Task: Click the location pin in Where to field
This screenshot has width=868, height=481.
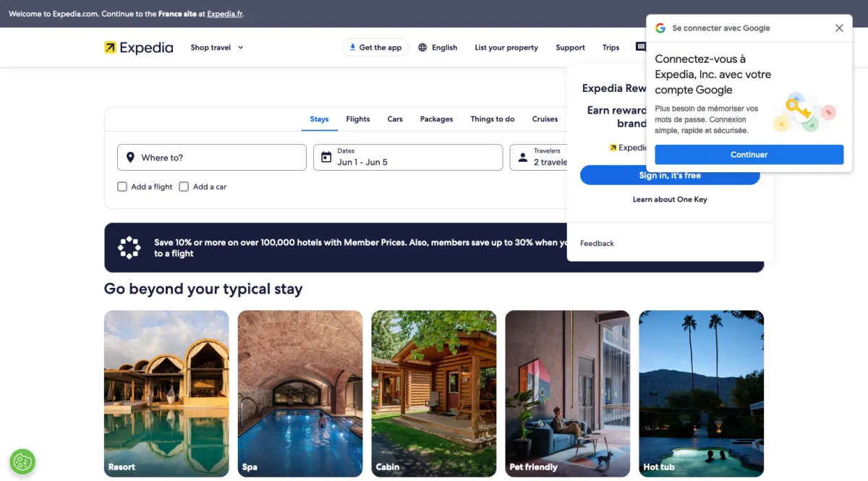Action: click(130, 158)
